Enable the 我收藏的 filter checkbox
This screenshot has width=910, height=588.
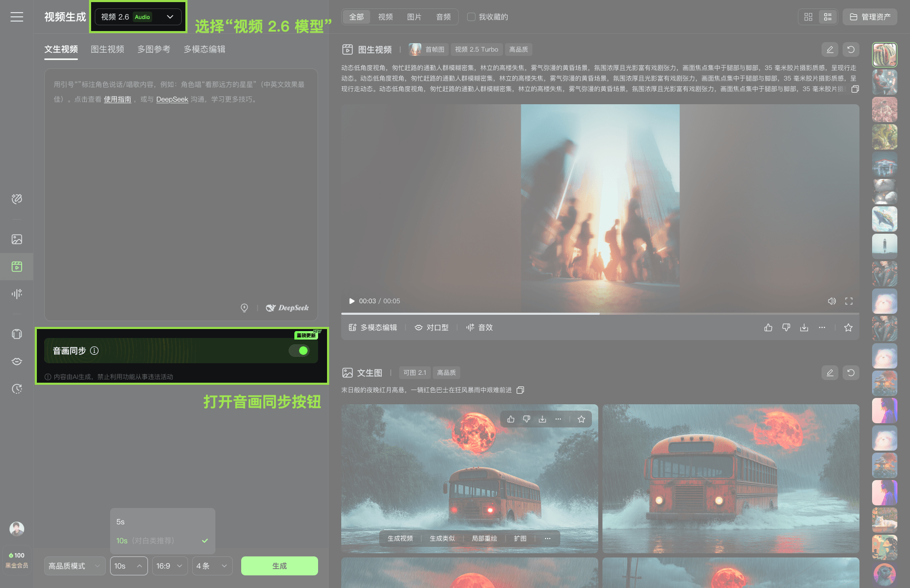(x=471, y=16)
